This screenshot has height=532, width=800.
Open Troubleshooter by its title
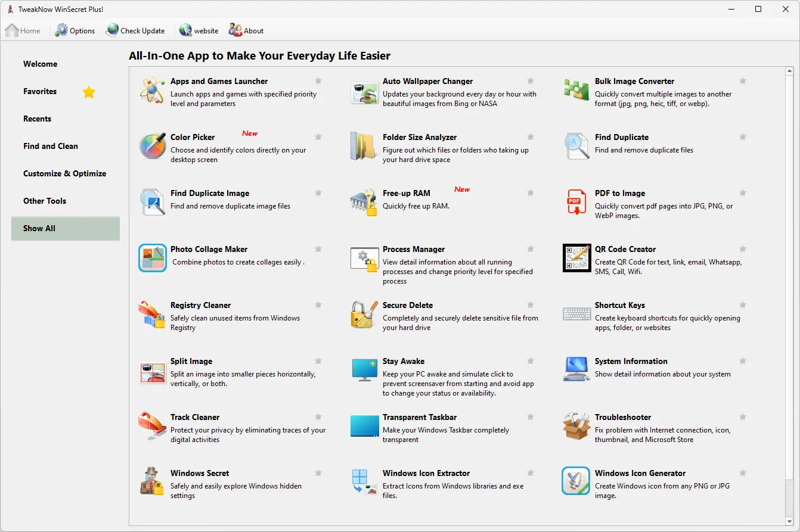click(623, 417)
